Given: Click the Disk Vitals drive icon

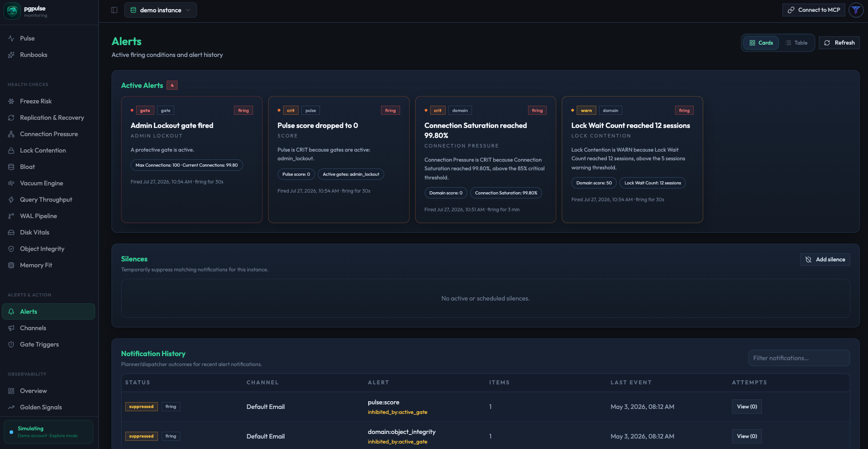Looking at the screenshot, I should 11,232.
